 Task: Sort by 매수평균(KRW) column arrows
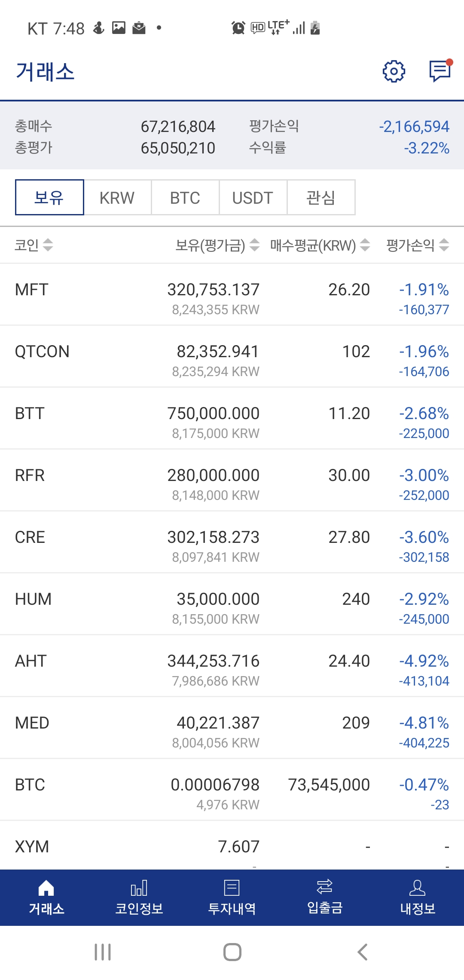(365, 245)
